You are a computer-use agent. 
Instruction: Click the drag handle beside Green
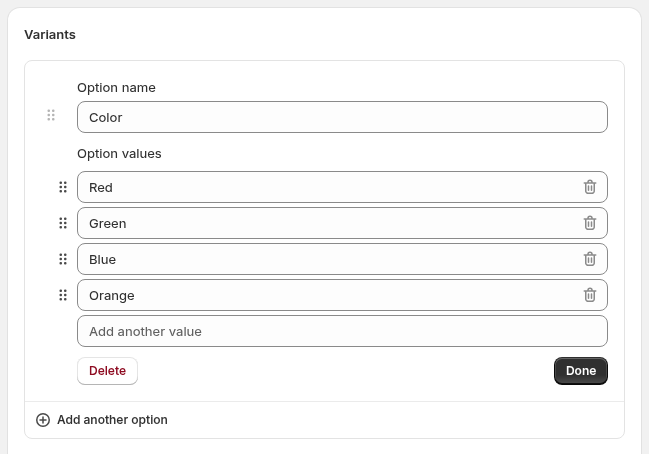click(x=63, y=223)
